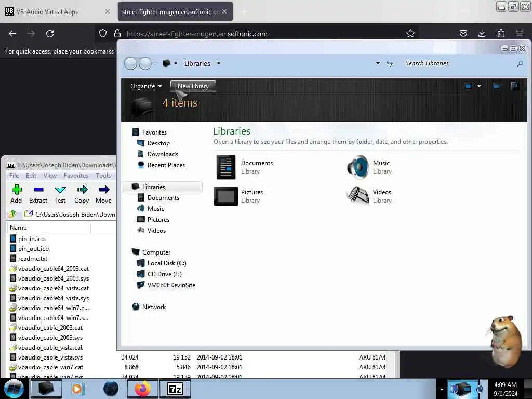This screenshot has width=532, height=399.
Task: Expand the address bar history dropdown
Action: tap(378, 63)
